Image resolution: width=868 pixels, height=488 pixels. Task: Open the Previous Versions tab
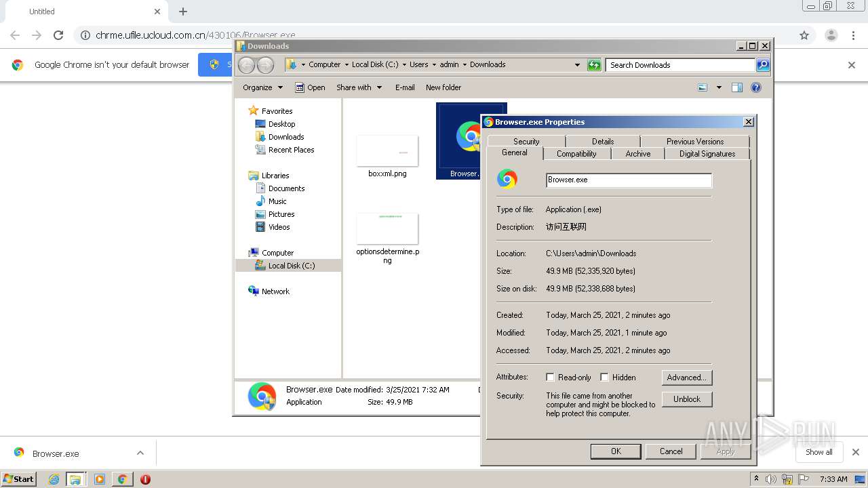(x=695, y=141)
